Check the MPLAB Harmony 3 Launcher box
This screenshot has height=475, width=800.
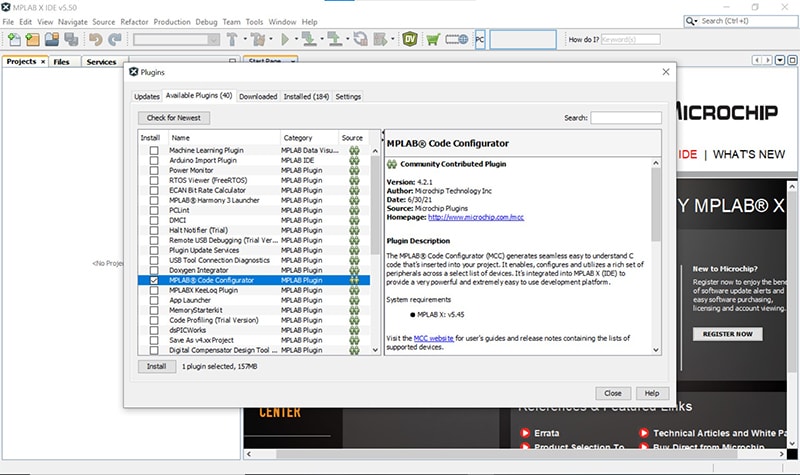point(154,201)
